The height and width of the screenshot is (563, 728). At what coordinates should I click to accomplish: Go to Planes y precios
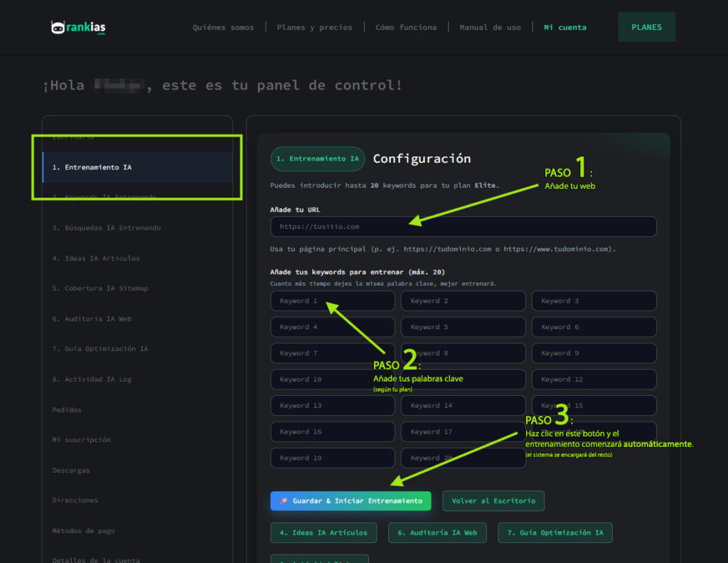[x=314, y=28]
